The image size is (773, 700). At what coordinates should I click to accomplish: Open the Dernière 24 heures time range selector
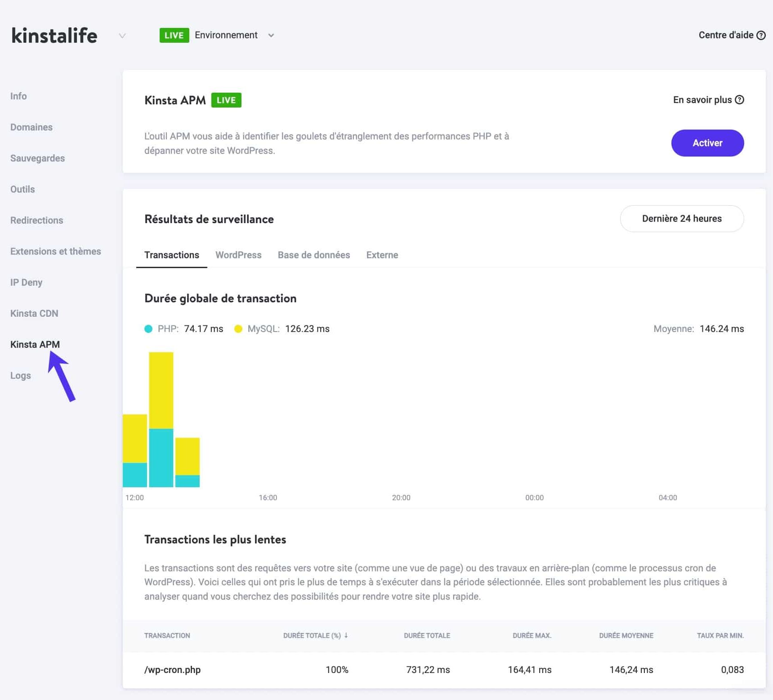pos(681,219)
